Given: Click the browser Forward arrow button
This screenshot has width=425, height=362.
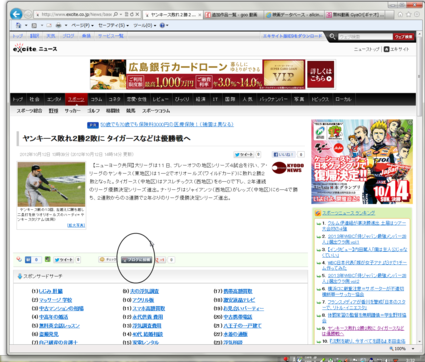Looking at the screenshot, I should click(28, 14).
